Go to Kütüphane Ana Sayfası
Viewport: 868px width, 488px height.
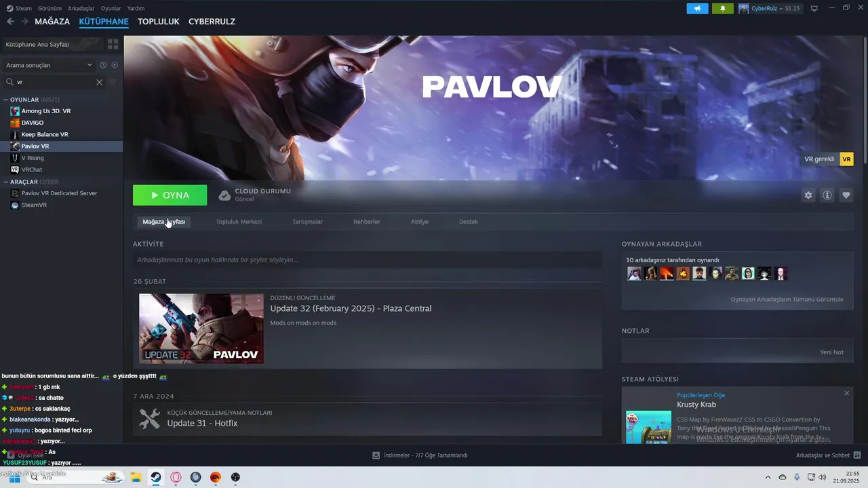click(x=52, y=44)
